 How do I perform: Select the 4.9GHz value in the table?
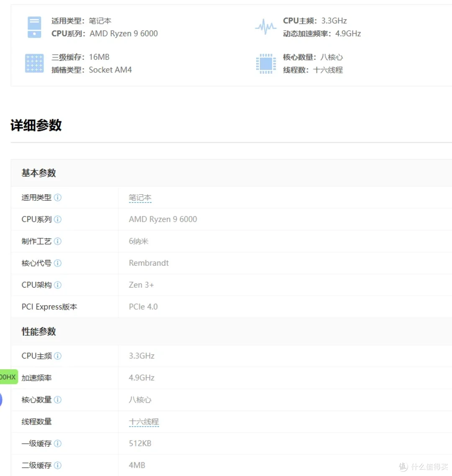[142, 378]
